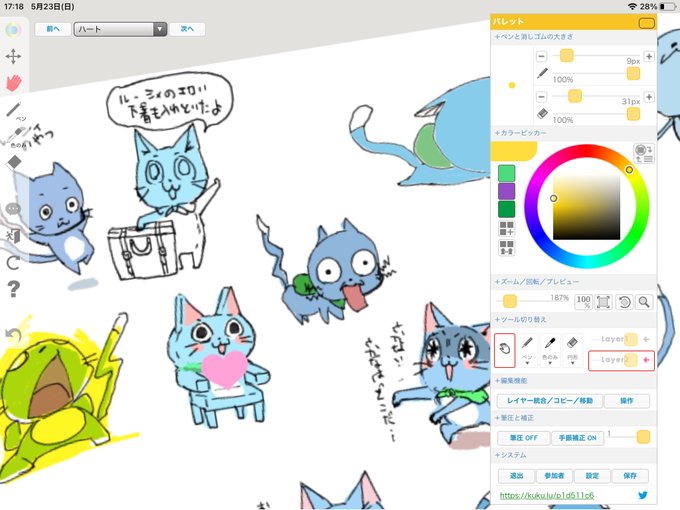The height and width of the screenshot is (510, 680).
Task: Share via the Twitter bird icon
Action: [643, 495]
